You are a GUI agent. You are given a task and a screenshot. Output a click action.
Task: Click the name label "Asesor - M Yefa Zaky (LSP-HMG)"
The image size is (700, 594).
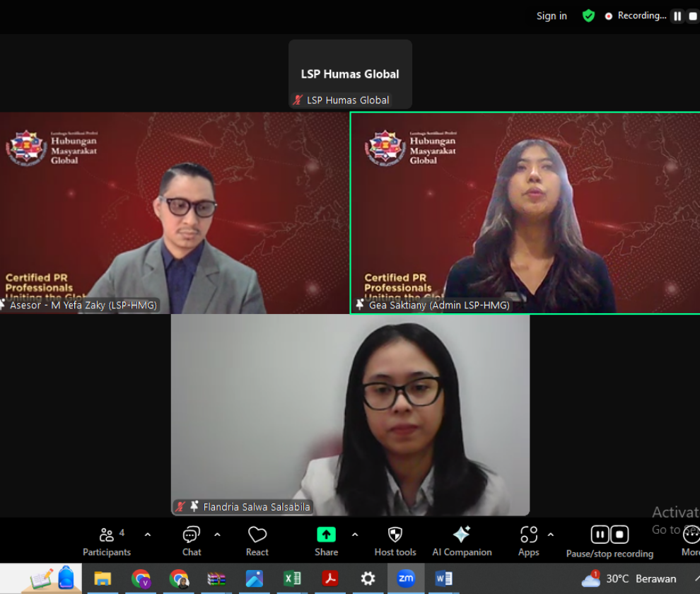pos(83,305)
